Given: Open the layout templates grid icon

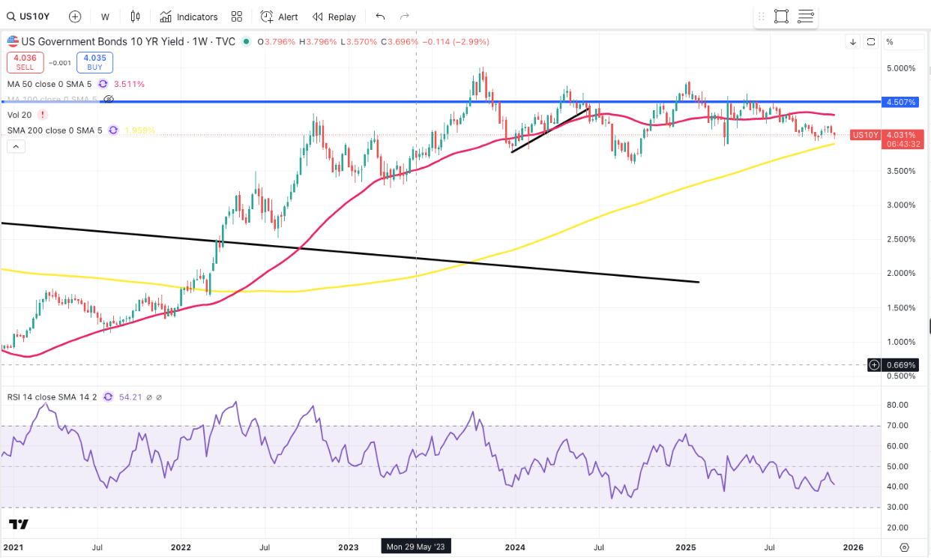Looking at the screenshot, I should 237,16.
